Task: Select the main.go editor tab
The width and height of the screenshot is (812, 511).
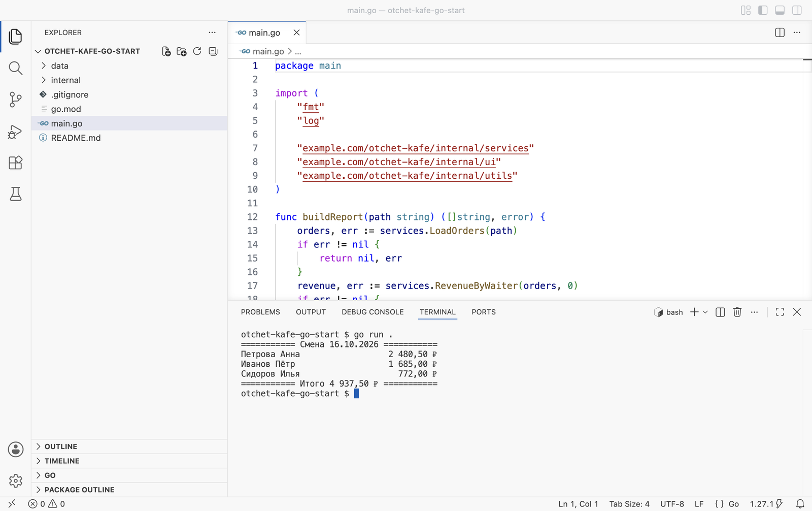Action: tap(267, 33)
